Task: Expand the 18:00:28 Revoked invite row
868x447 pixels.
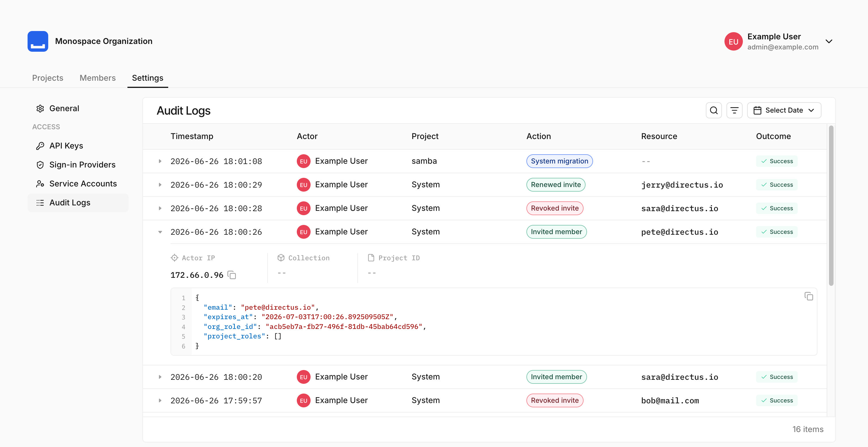Action: coord(160,209)
